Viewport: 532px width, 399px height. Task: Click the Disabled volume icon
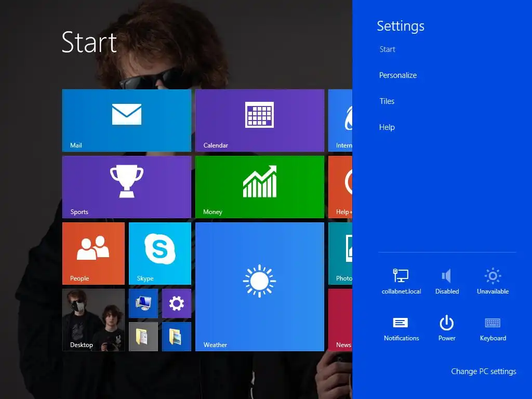[x=447, y=281]
